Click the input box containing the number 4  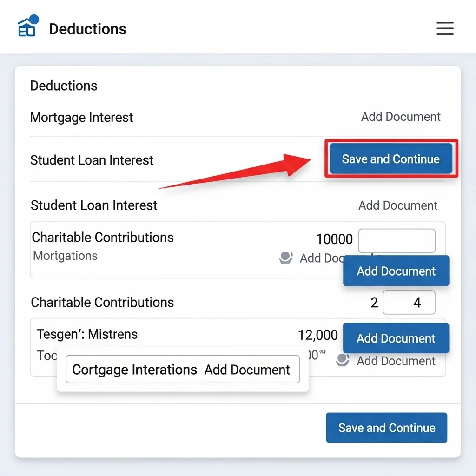pyautogui.click(x=409, y=303)
